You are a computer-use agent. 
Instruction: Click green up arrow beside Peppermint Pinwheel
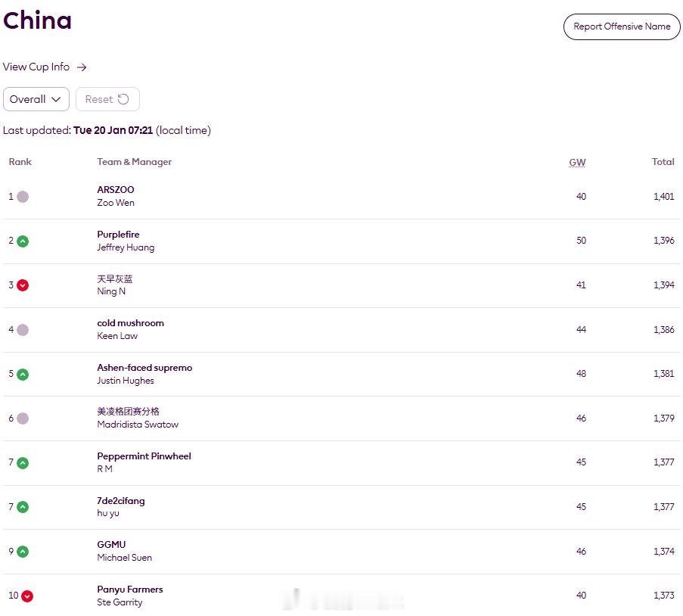(23, 463)
